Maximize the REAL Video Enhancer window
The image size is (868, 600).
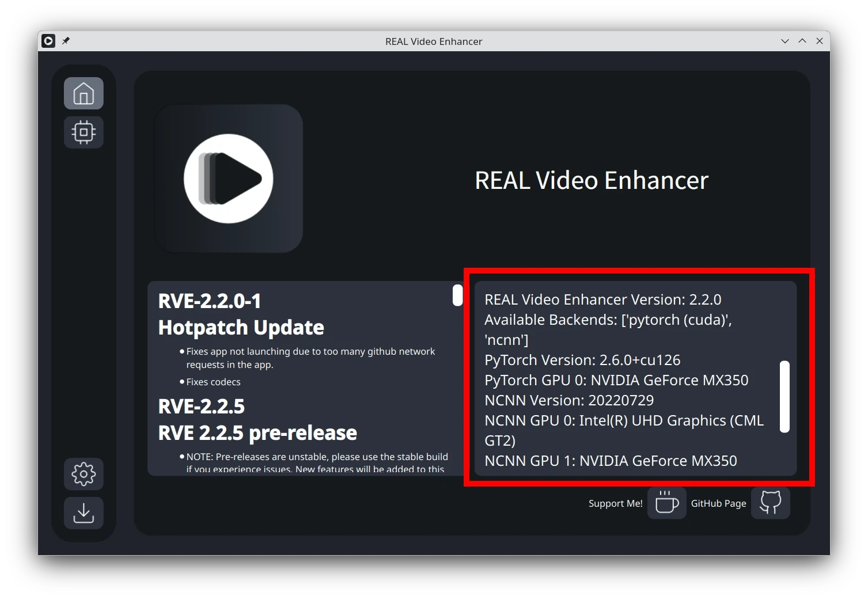[802, 41]
